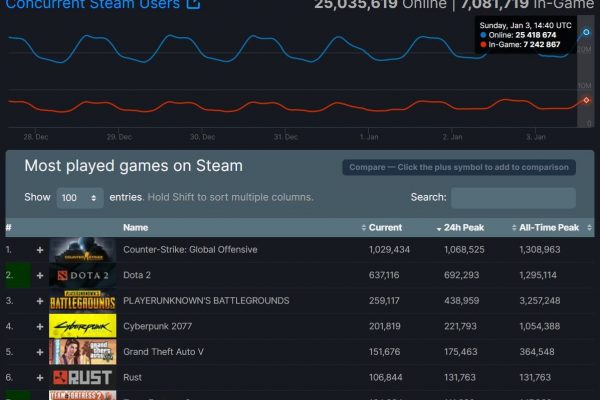Screen dimensions: 600x400
Task: Sort table by All-Time Peak column
Action: tap(549, 228)
